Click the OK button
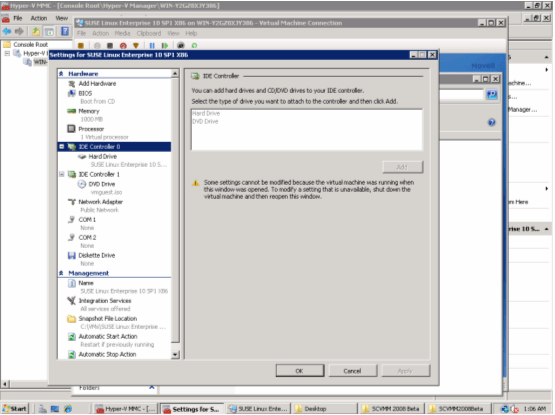This screenshot has width=555, height=415. coord(299,371)
